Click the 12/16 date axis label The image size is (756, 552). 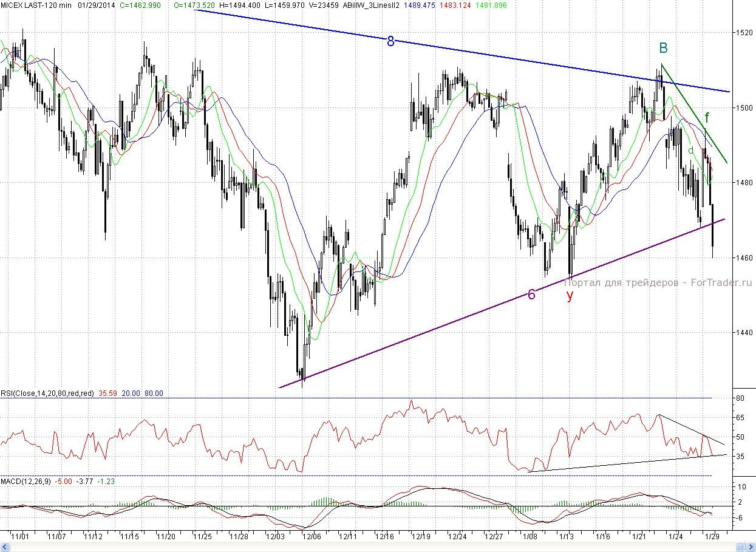[384, 537]
